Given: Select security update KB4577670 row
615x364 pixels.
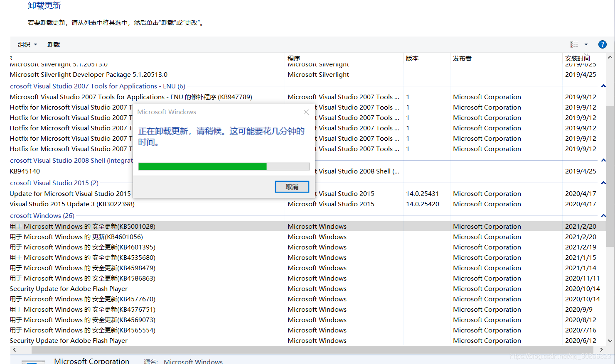Looking at the screenshot, I should [307, 299].
